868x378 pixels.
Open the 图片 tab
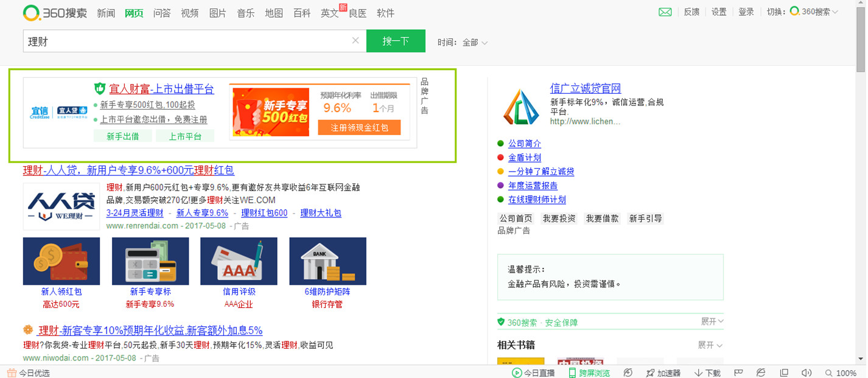[x=218, y=13]
